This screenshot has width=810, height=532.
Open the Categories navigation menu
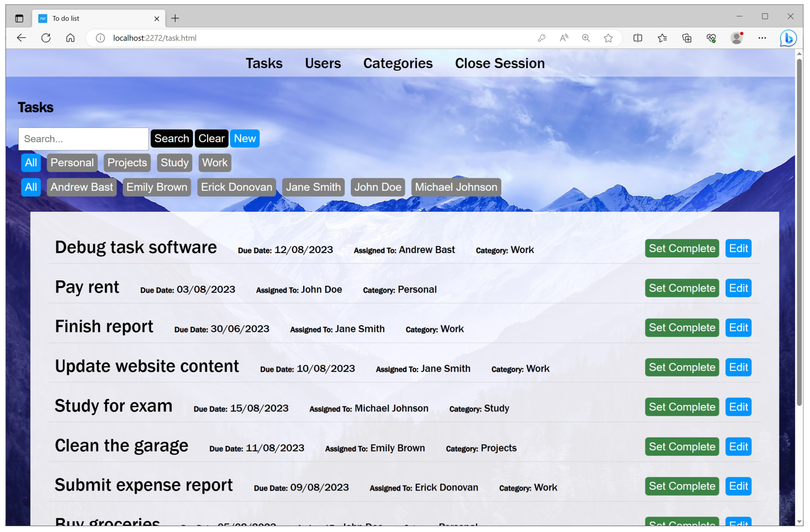pyautogui.click(x=398, y=63)
